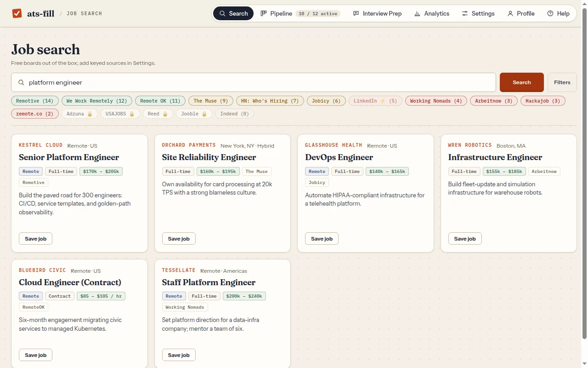Open the Settings nav item
The width and height of the screenshot is (588, 368).
coord(478,14)
